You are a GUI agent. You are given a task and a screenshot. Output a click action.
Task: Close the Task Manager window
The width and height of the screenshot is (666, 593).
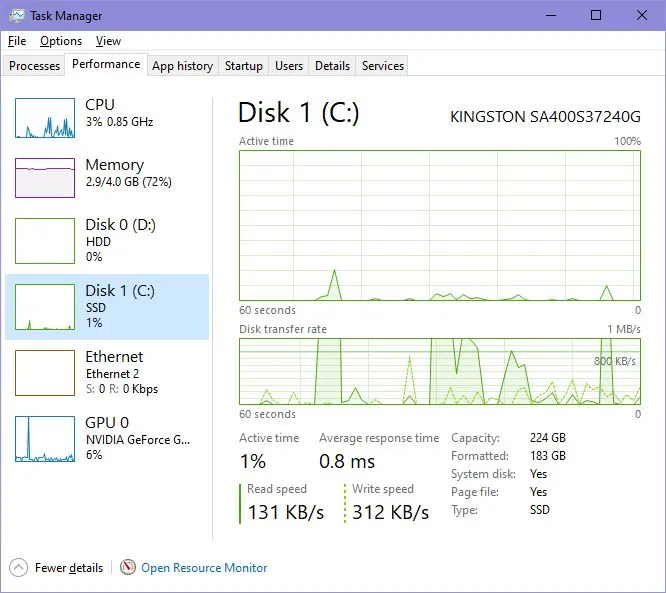click(x=642, y=16)
